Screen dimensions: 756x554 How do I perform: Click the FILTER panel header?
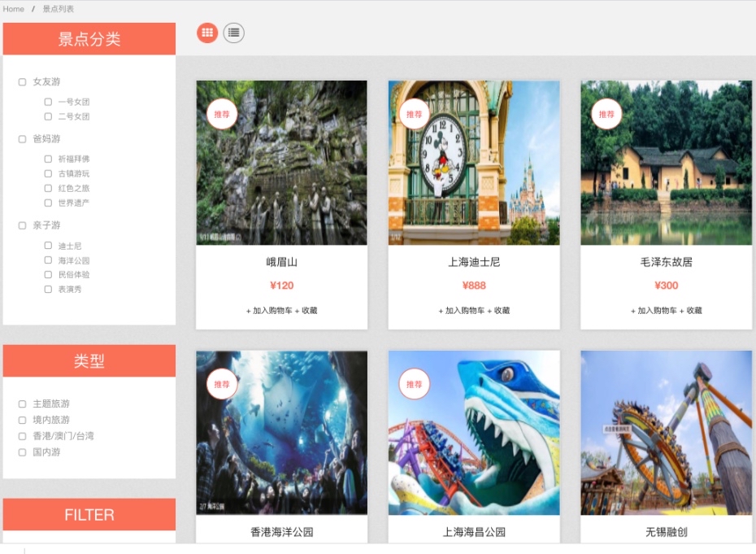click(89, 514)
